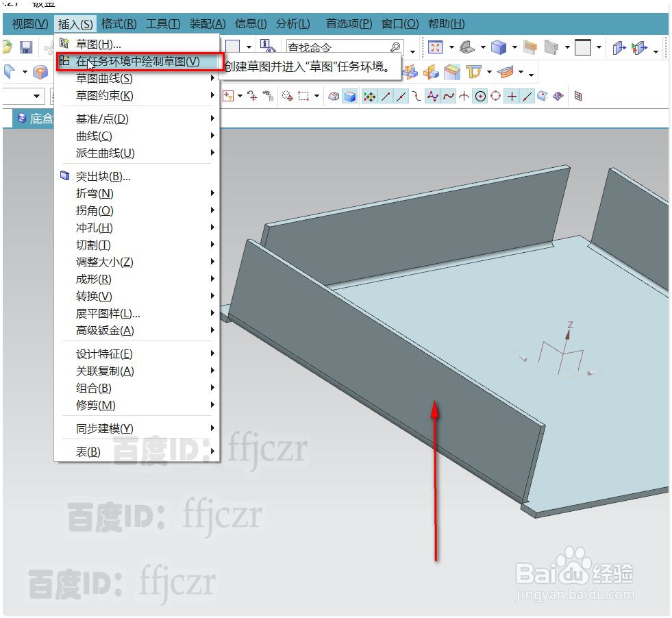The width and height of the screenshot is (672, 618).
Task: Click the edit section icon with green arrow
Action: [x=639, y=47]
